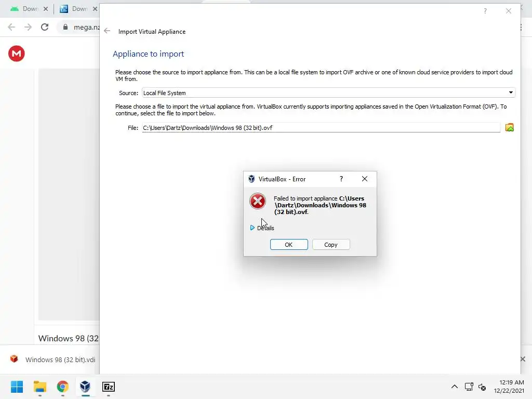Switch to first Chrome tab with Android icon
The width and height of the screenshot is (532, 399).
pos(24,9)
